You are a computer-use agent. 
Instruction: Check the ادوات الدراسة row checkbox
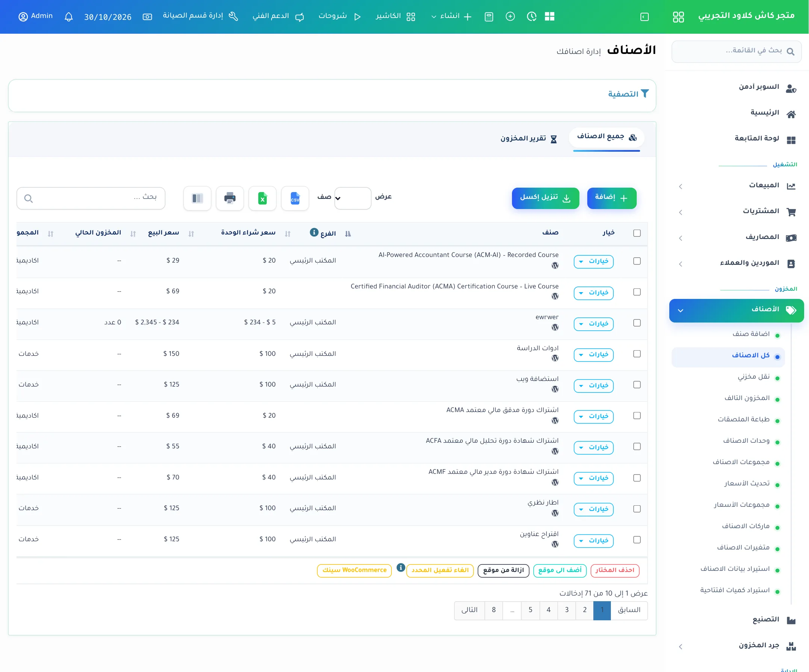point(637,354)
